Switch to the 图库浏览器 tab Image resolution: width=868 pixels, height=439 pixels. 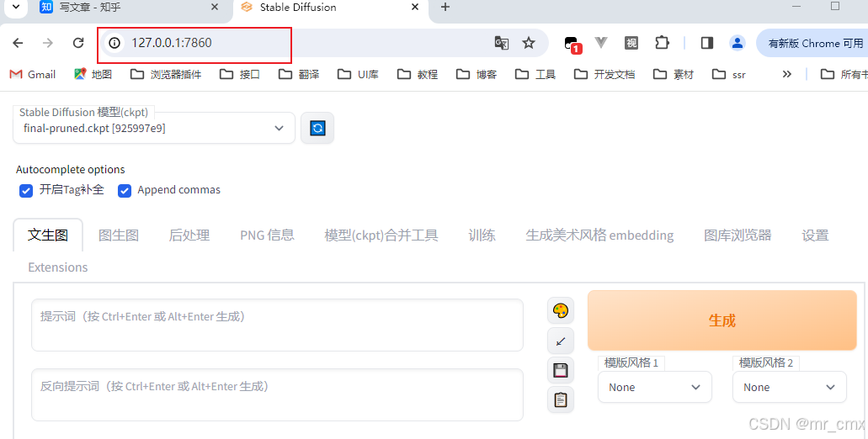(738, 235)
